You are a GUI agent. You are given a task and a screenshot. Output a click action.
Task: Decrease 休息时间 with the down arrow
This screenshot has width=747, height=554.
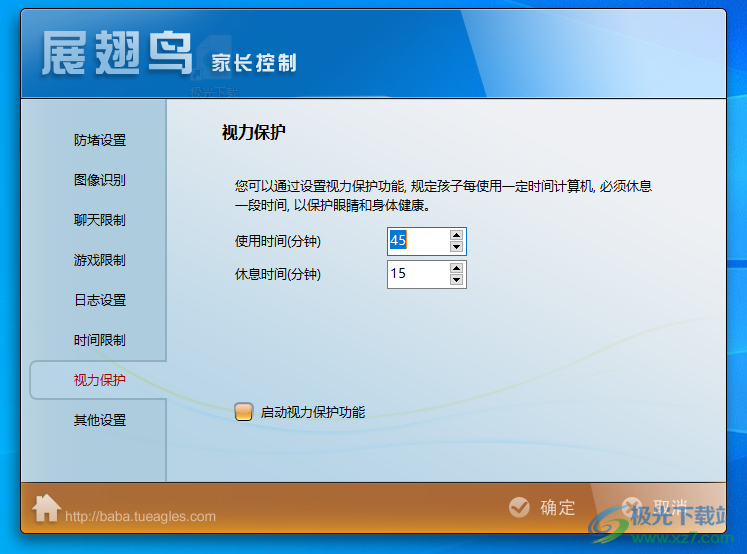456,280
